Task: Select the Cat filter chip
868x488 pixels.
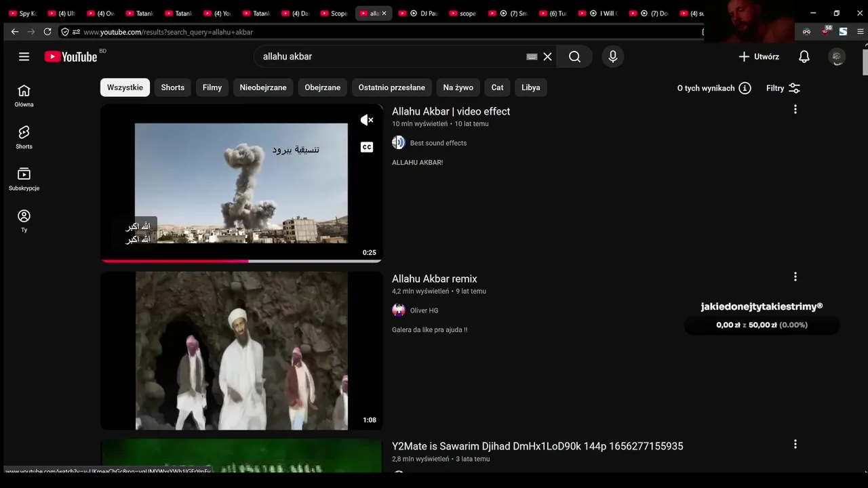Action: [498, 87]
